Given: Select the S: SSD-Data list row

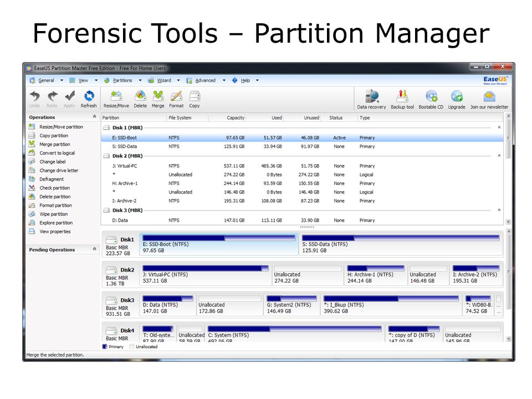Looking at the screenshot, I should (x=302, y=146).
